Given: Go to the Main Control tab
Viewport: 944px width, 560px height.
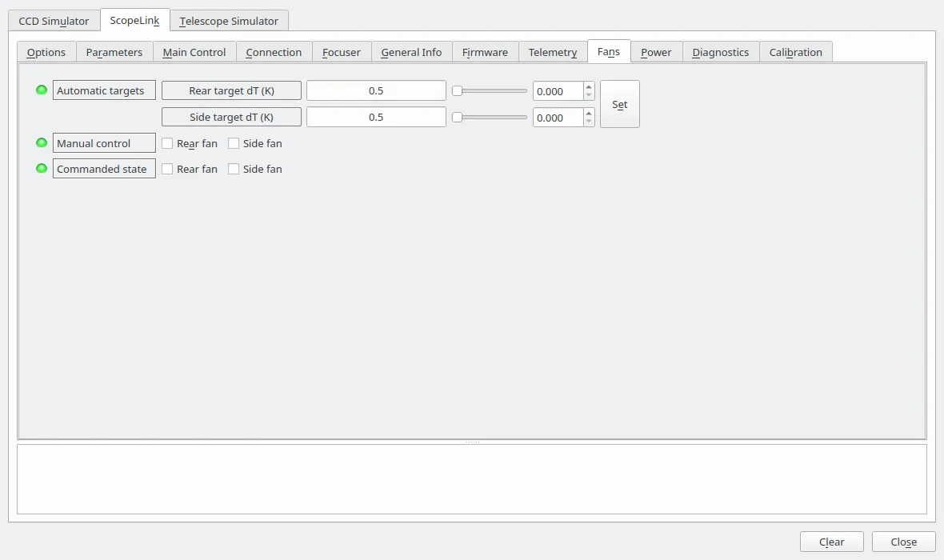Looking at the screenshot, I should point(194,52).
